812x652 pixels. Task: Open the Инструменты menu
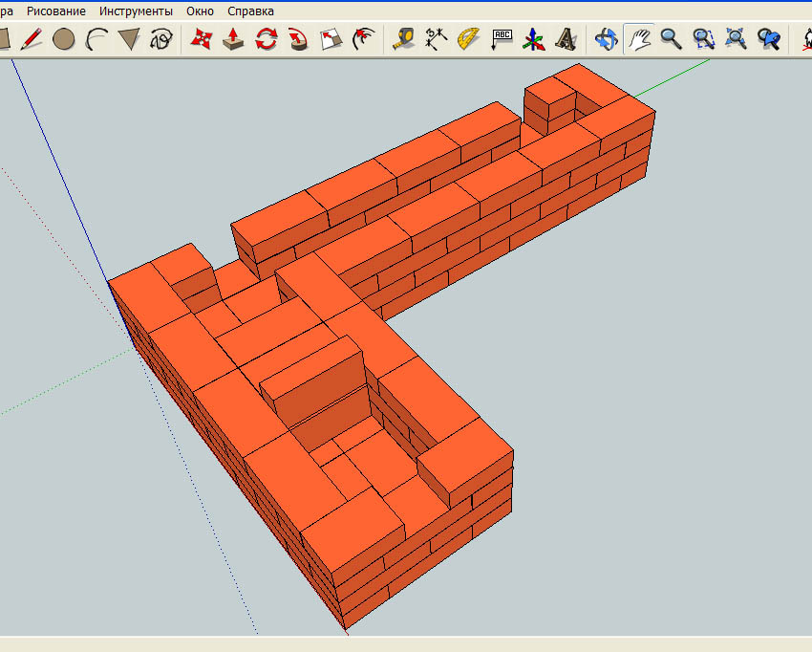pos(137,11)
